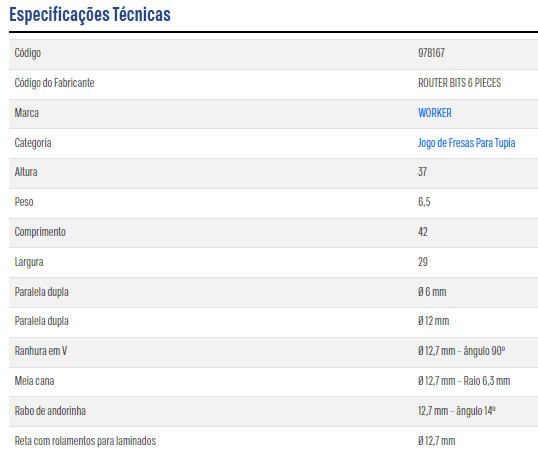Viewport: 538px width, 458px height.
Task: Select the Paralela dupla Ø 12 mm value
Action: click(x=433, y=321)
